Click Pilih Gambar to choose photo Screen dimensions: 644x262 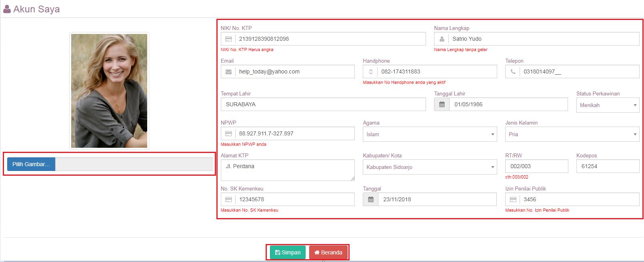(31, 164)
